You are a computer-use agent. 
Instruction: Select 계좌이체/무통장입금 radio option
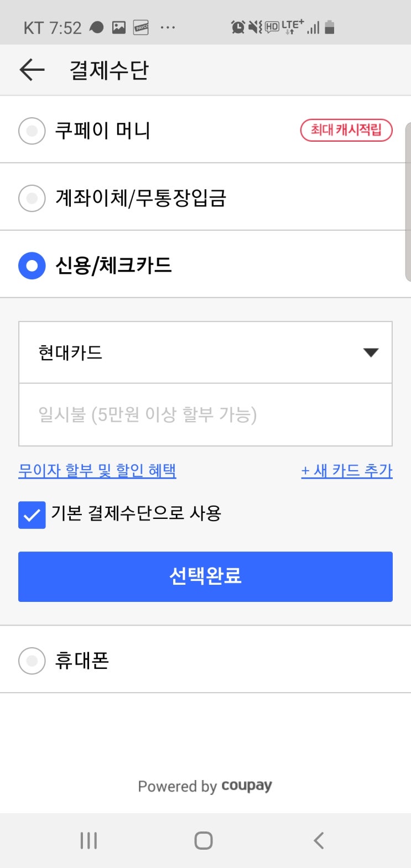point(32,198)
